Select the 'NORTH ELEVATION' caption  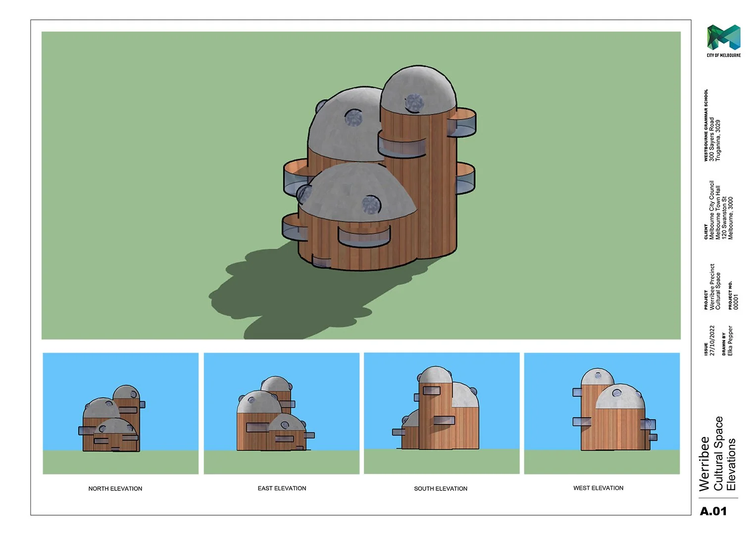tap(115, 488)
